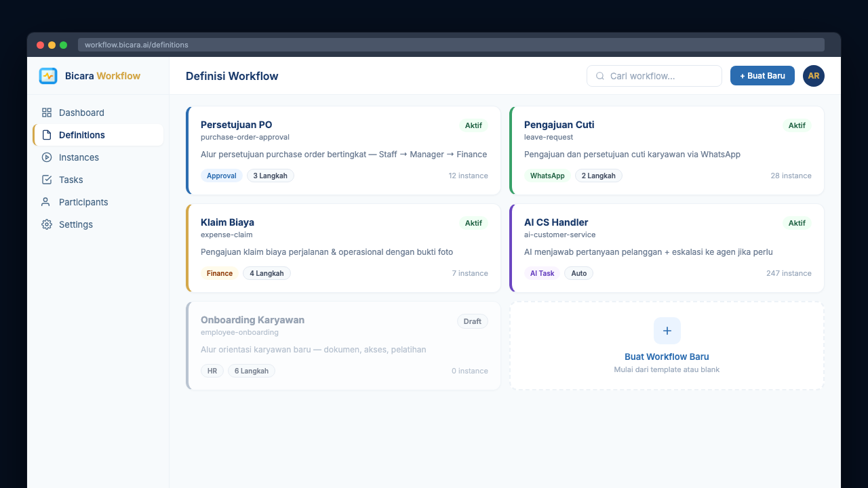This screenshot has width=868, height=488.
Task: Click the magnifier icon in the search bar
Action: 599,76
